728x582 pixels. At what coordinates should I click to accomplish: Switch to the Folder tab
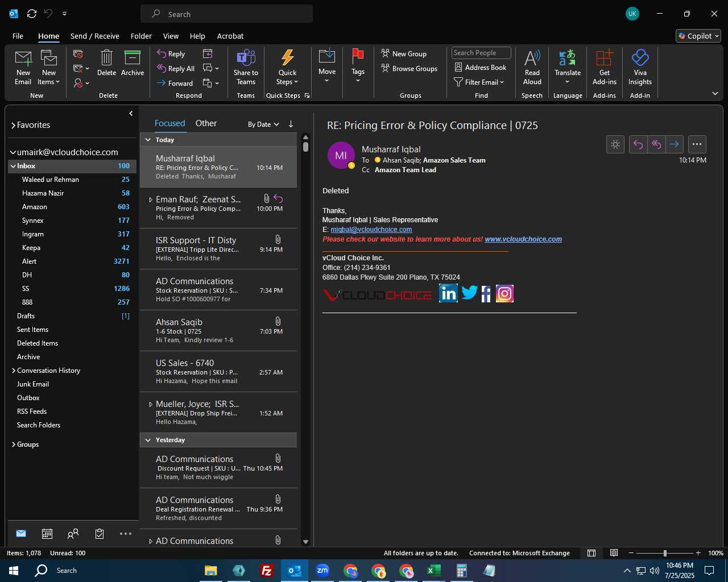point(141,36)
